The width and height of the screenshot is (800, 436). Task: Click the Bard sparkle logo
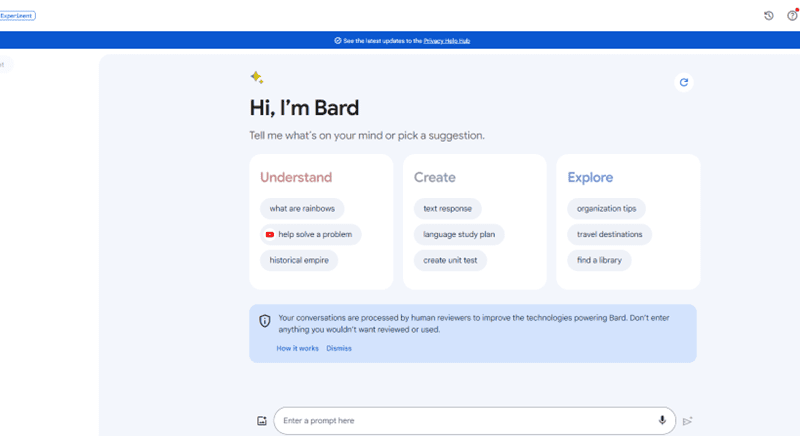click(x=257, y=77)
